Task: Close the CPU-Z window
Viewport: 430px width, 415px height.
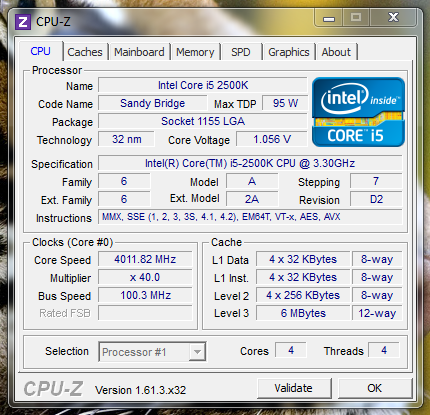Action: tap(393, 17)
